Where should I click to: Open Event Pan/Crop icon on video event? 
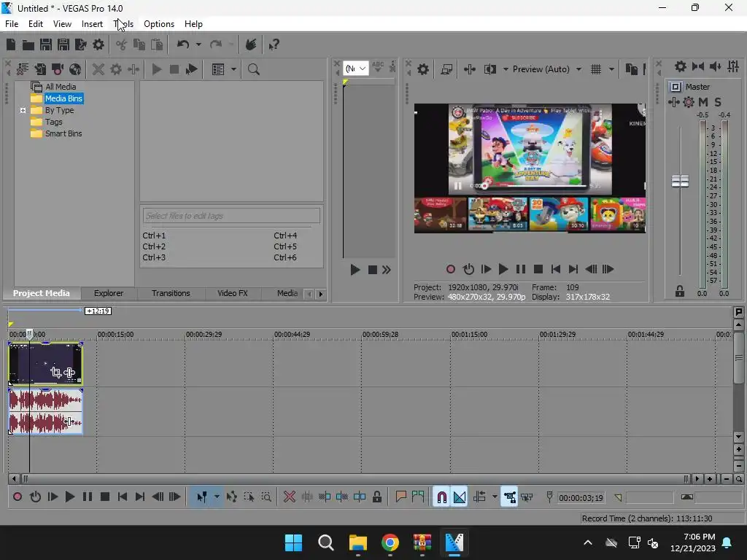point(55,373)
